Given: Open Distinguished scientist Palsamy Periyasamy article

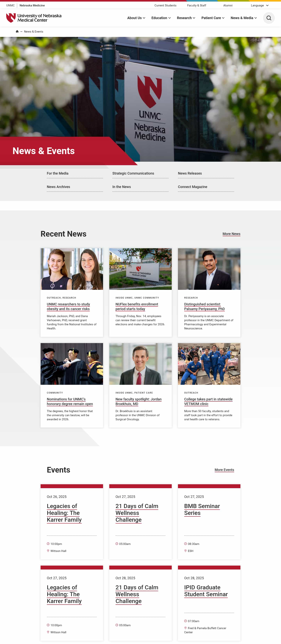Looking at the screenshot, I should (x=204, y=307).
